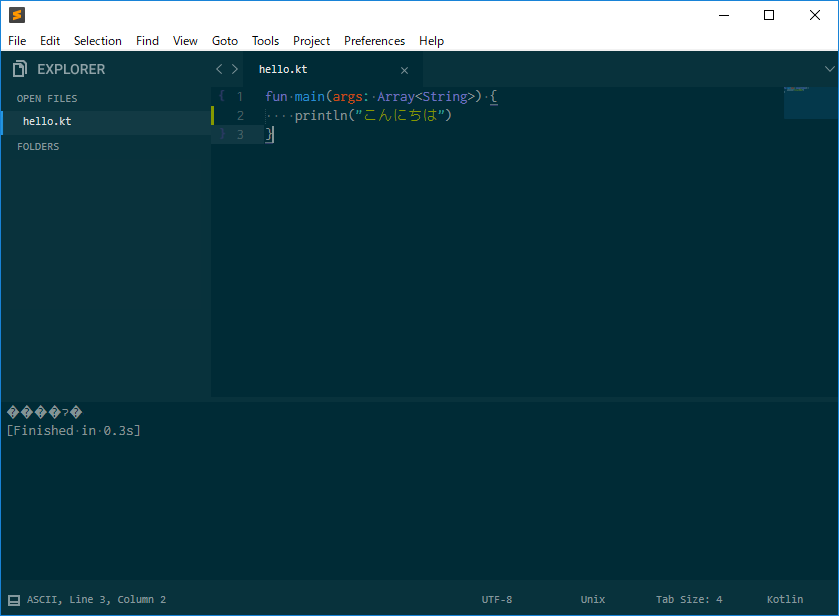Close the hello.kt tab
This screenshot has width=839, height=616.
(x=405, y=70)
